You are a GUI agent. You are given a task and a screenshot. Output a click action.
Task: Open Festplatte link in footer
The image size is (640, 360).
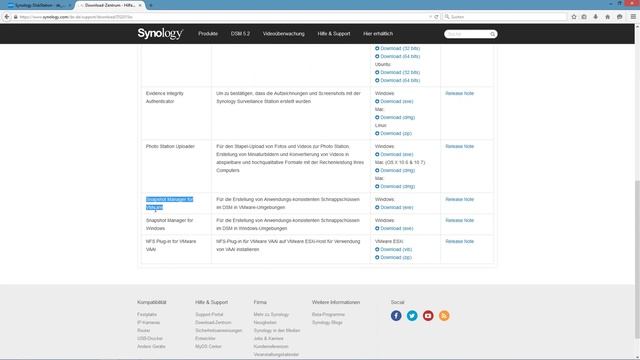[147, 314]
